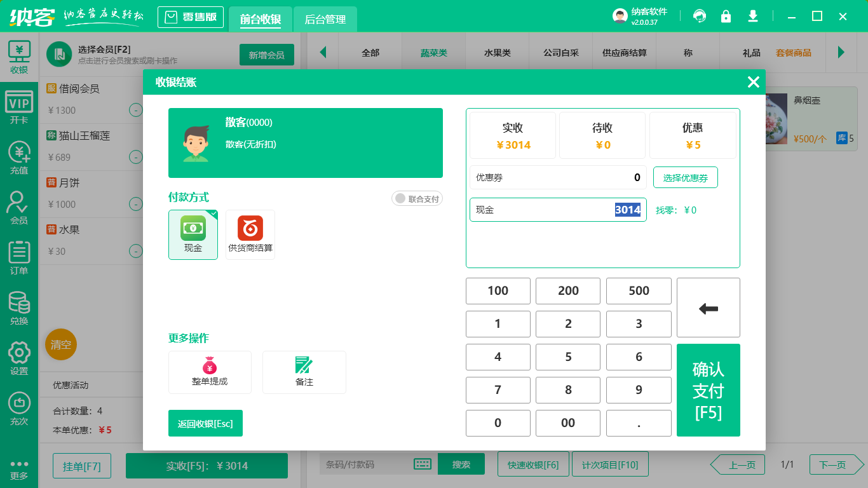The image size is (868, 488).
Task: Decrease quantity of 水果 item
Action: (136, 251)
